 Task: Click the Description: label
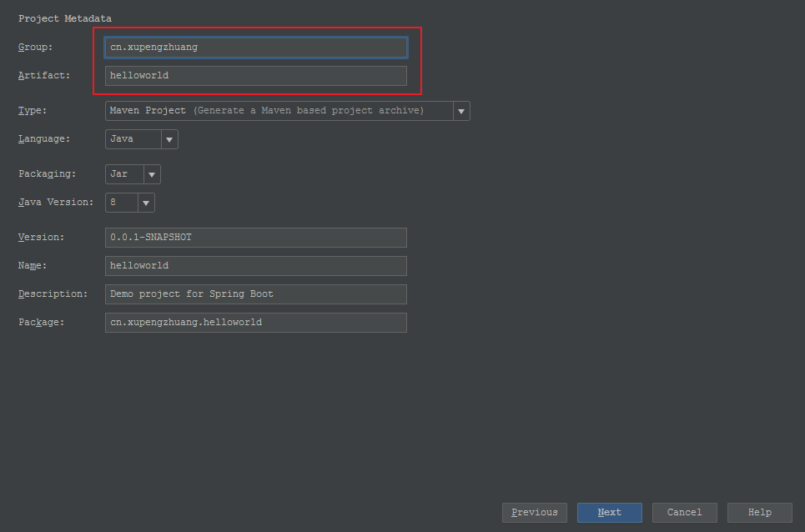click(53, 294)
